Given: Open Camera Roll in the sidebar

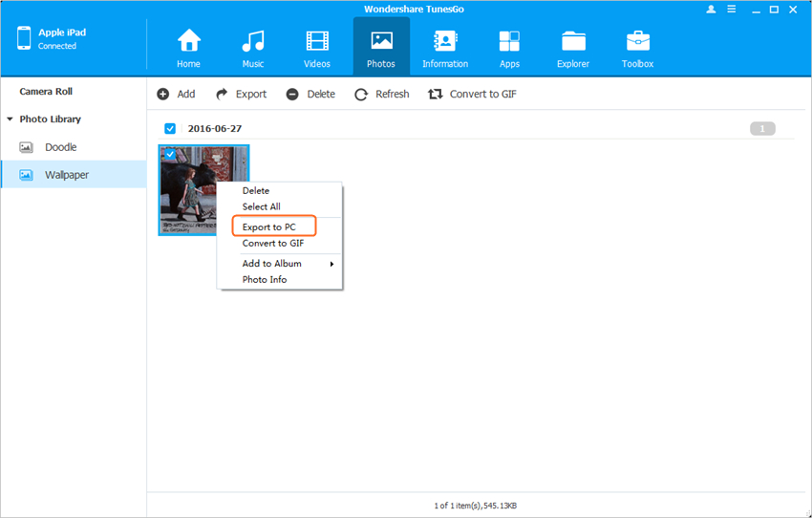Looking at the screenshot, I should pyautogui.click(x=46, y=92).
